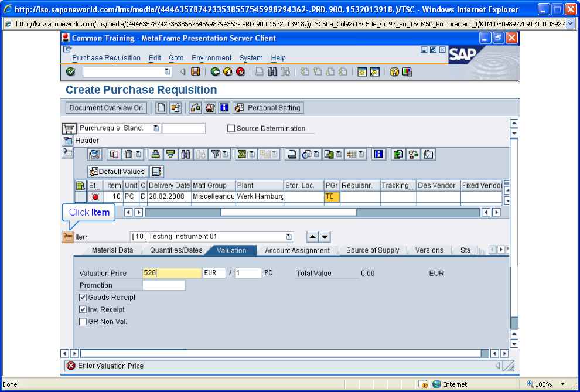Switch to the Account Assignment tab
The width and height of the screenshot is (580, 392).
298,250
